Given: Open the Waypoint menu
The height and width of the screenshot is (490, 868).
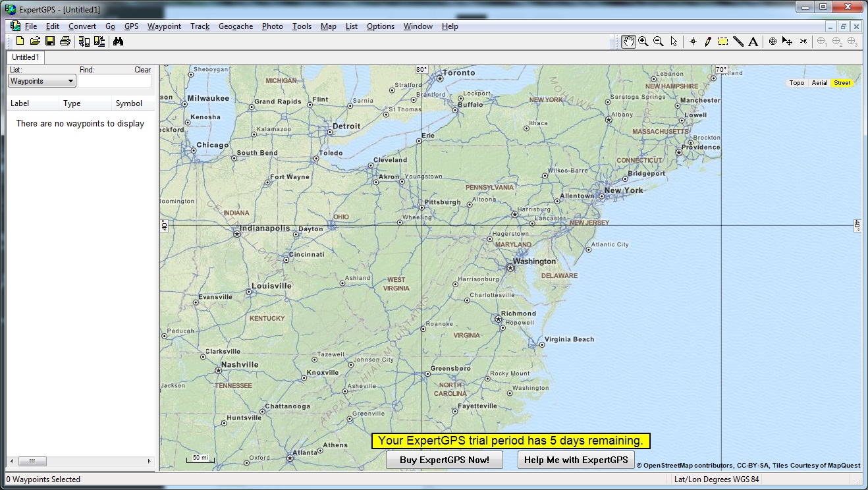Looking at the screenshot, I should click(164, 26).
